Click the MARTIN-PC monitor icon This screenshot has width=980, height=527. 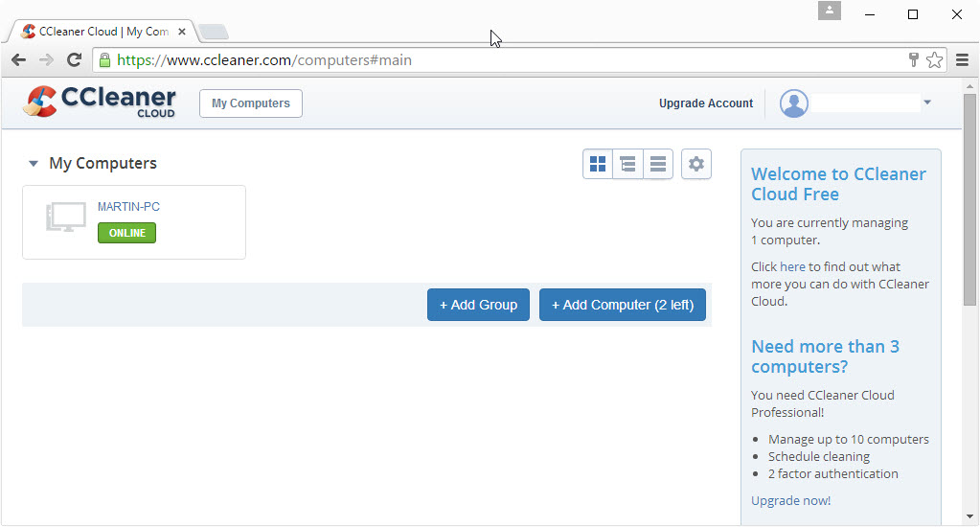coord(66,217)
